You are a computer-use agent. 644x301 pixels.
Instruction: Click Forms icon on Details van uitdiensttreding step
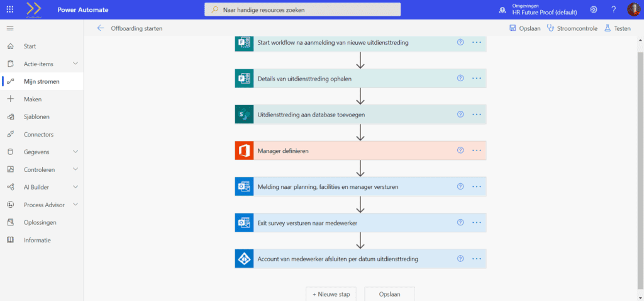pyautogui.click(x=245, y=78)
